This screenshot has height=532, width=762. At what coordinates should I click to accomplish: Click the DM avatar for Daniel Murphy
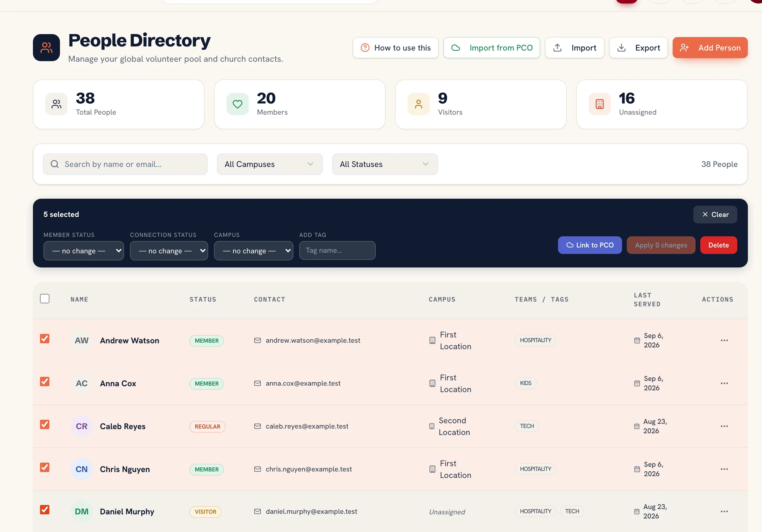coord(82,511)
